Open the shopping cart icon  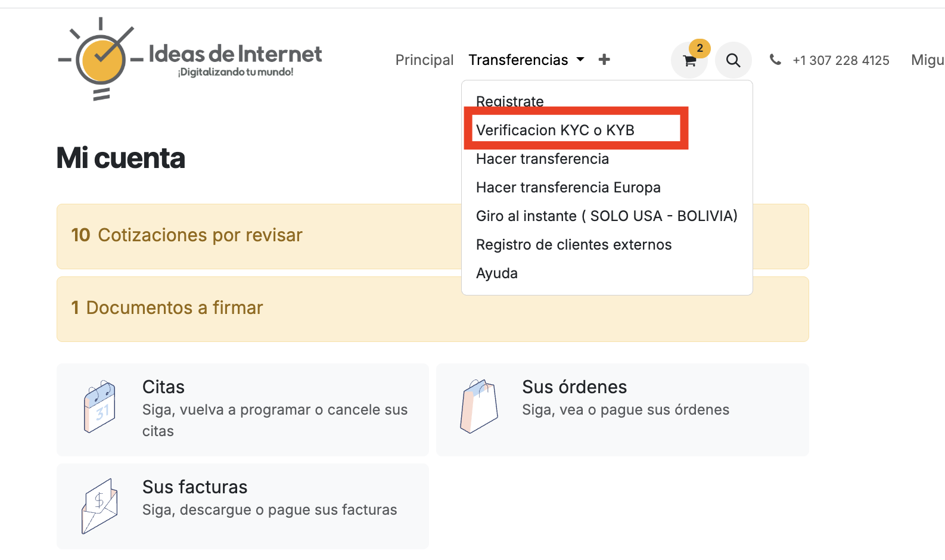pos(689,60)
